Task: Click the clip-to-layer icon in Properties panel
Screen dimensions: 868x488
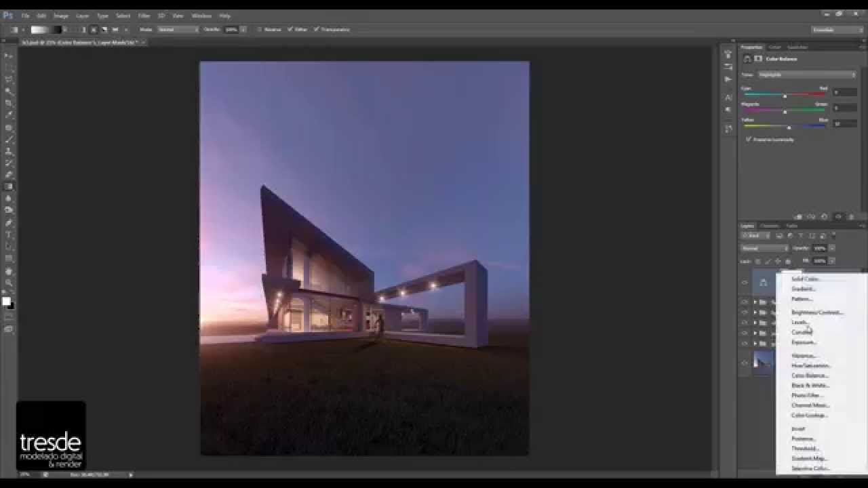Action: pos(799,217)
